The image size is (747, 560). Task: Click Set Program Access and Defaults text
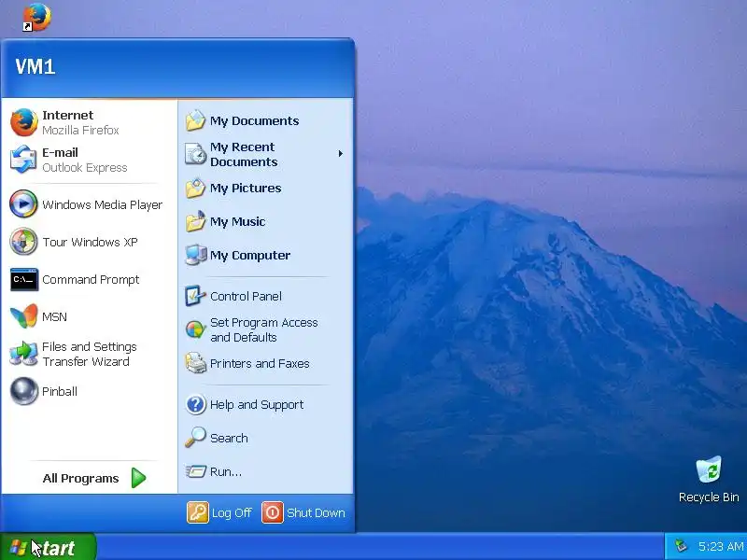tap(264, 329)
